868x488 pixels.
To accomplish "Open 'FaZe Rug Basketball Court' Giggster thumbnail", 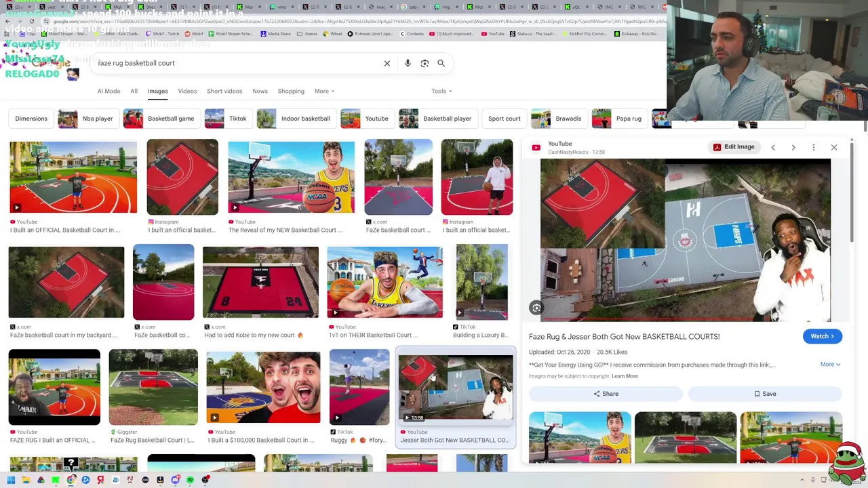I will coord(153,387).
